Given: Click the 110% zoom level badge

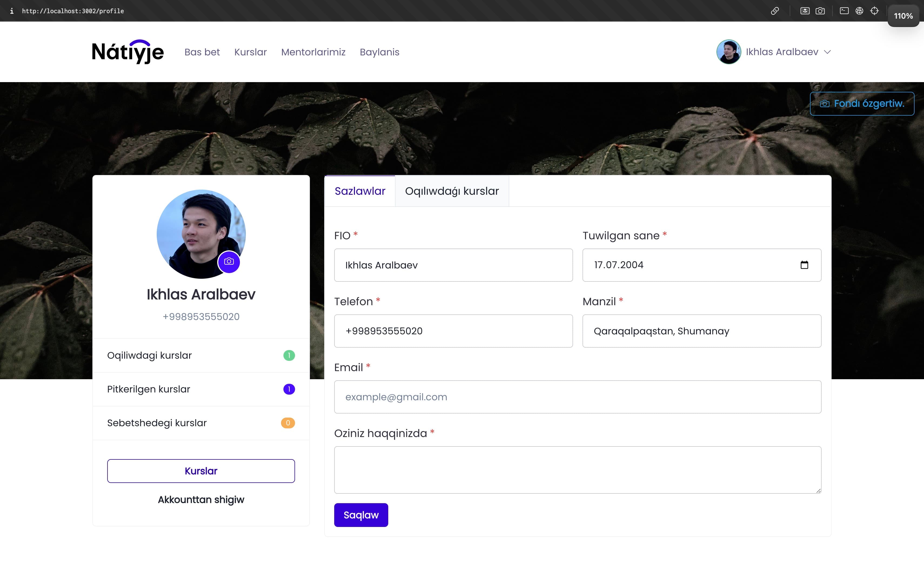Looking at the screenshot, I should [x=903, y=16].
